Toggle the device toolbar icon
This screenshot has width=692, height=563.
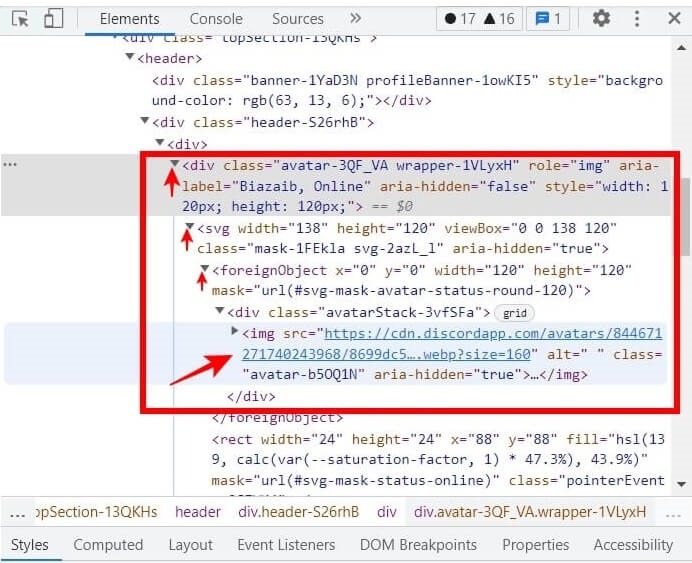[x=53, y=19]
